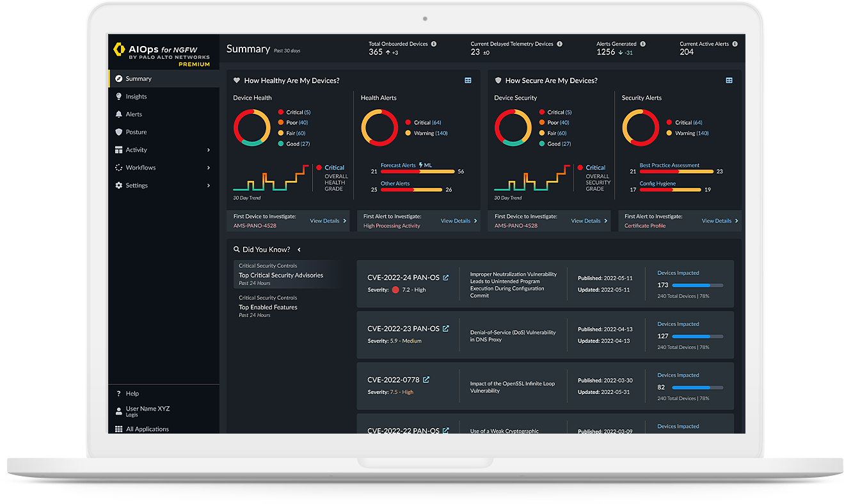Go to Posture in the sidebar
The image size is (844, 504).
(x=136, y=132)
